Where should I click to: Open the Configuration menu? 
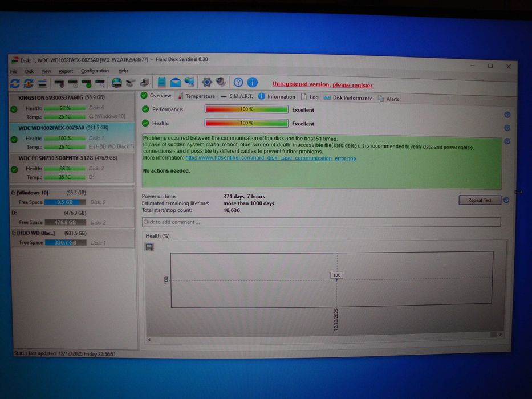pyautogui.click(x=95, y=71)
